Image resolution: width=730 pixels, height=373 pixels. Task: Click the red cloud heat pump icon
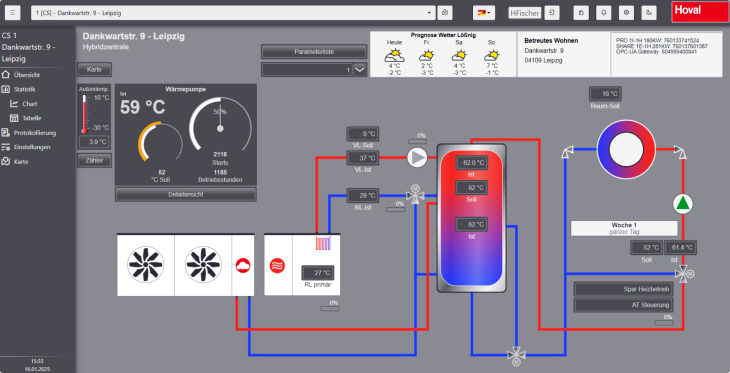click(x=243, y=265)
